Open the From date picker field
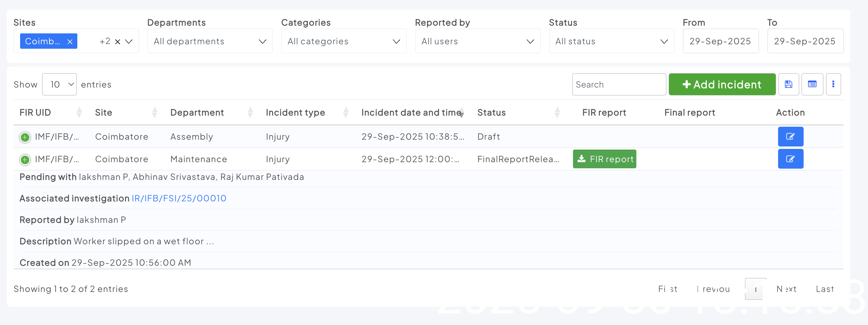868x325 pixels. [x=720, y=41]
